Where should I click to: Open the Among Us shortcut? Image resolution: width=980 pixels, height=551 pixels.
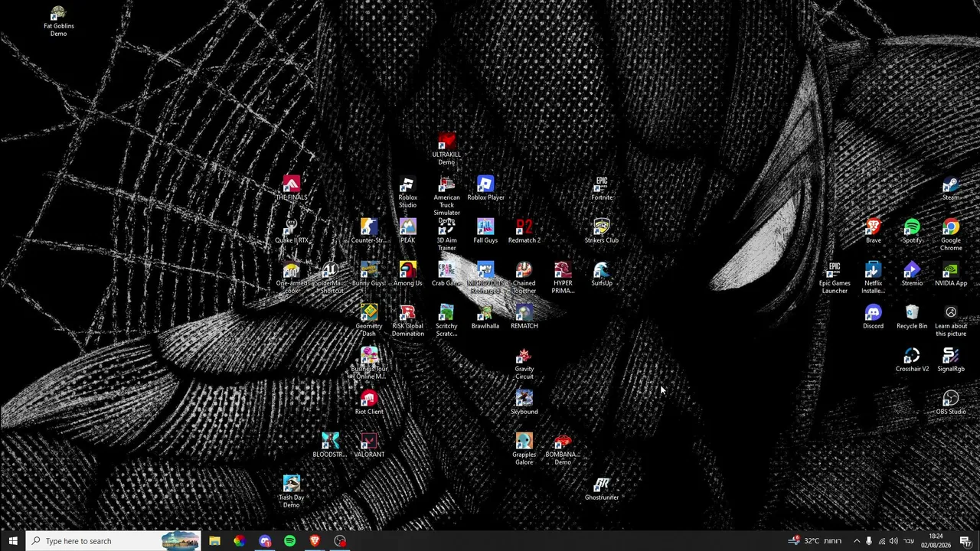(407, 274)
